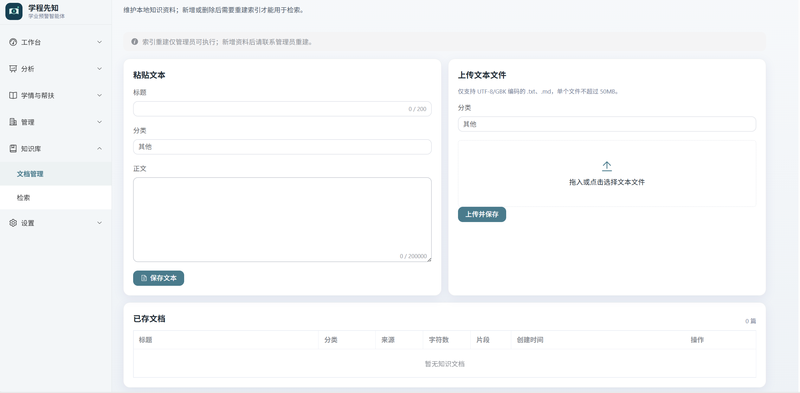This screenshot has width=800, height=393.
Task: Click the 学程先知 app logo icon
Action: click(x=14, y=11)
